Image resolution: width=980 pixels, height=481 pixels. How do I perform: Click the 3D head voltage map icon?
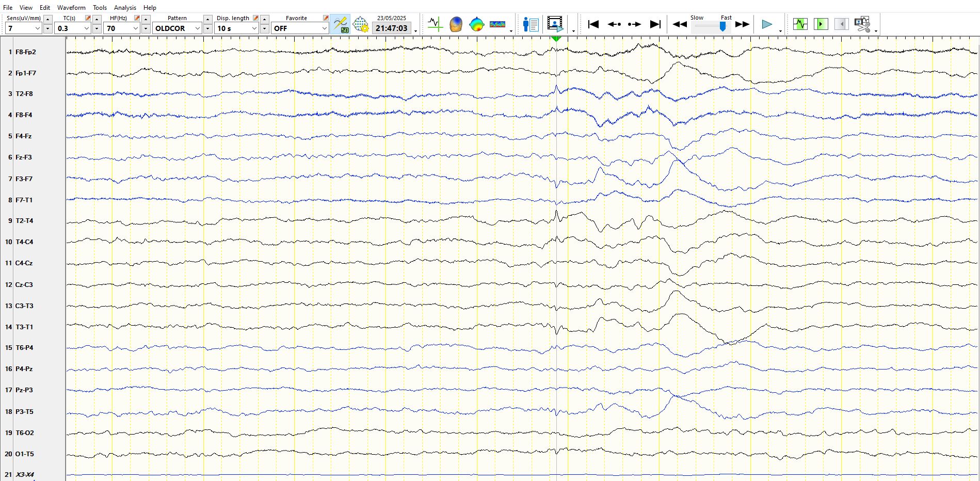point(456,24)
